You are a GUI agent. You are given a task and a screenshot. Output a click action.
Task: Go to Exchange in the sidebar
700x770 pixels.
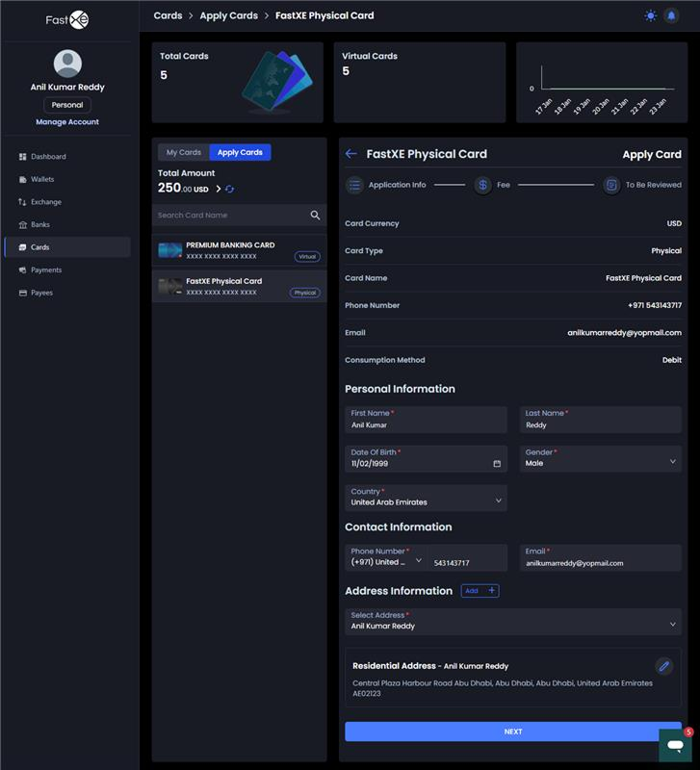45,202
